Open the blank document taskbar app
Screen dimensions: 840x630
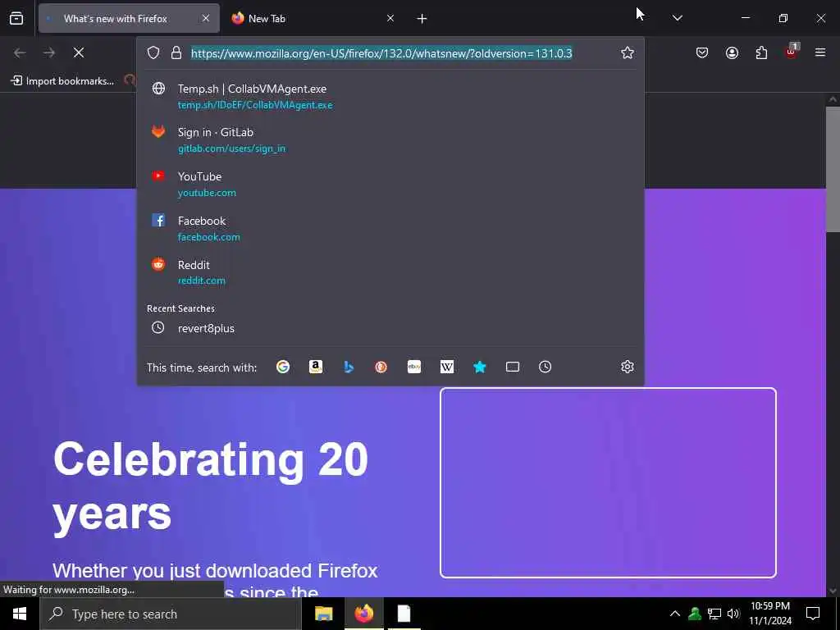pos(404,614)
